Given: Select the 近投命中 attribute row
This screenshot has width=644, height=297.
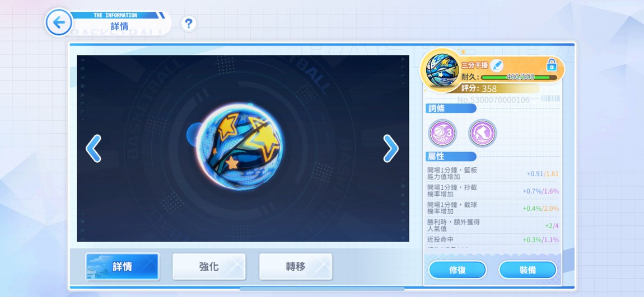Looking at the screenshot, I should click(493, 239).
